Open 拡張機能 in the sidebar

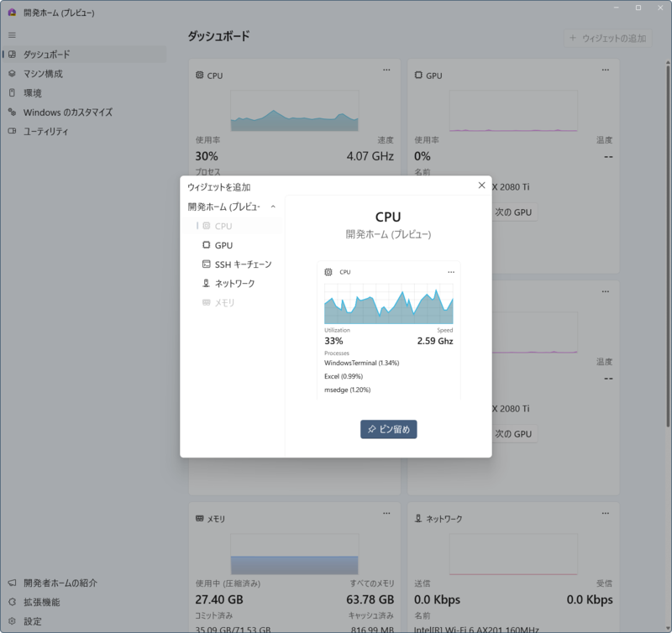(85, 602)
